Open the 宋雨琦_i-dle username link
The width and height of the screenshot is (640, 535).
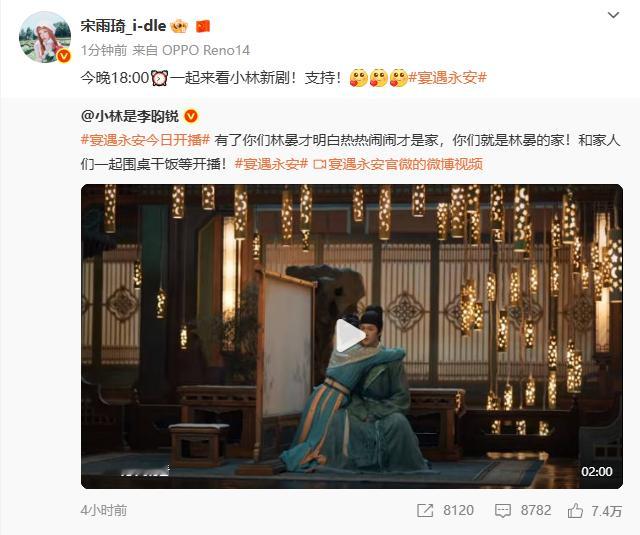point(123,26)
